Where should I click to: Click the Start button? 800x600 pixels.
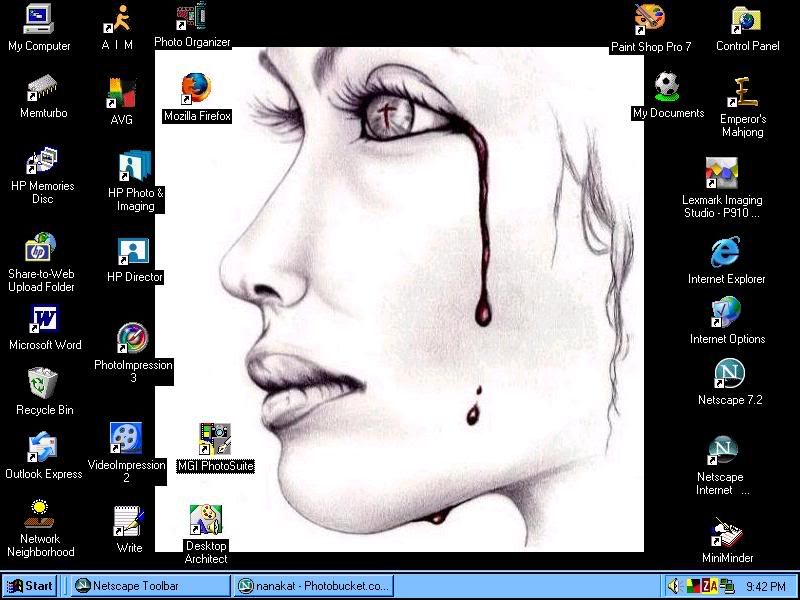[x=30, y=586]
